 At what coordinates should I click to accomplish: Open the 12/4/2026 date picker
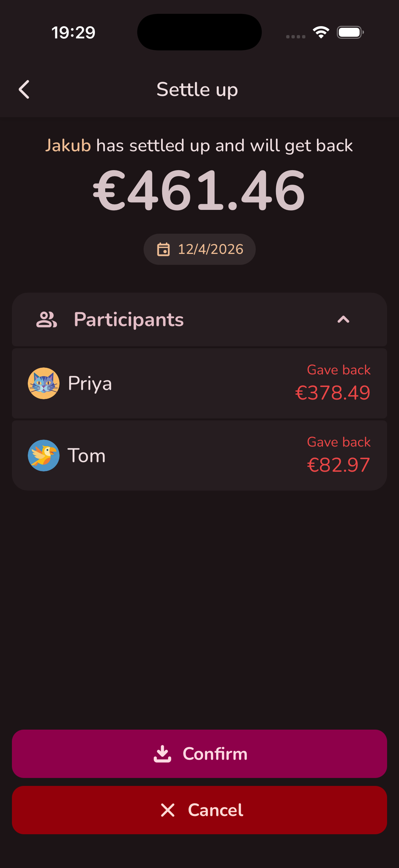199,249
